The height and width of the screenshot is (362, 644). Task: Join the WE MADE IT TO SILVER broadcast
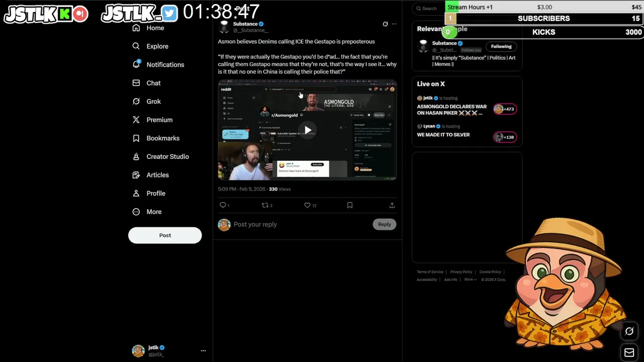tap(443, 135)
